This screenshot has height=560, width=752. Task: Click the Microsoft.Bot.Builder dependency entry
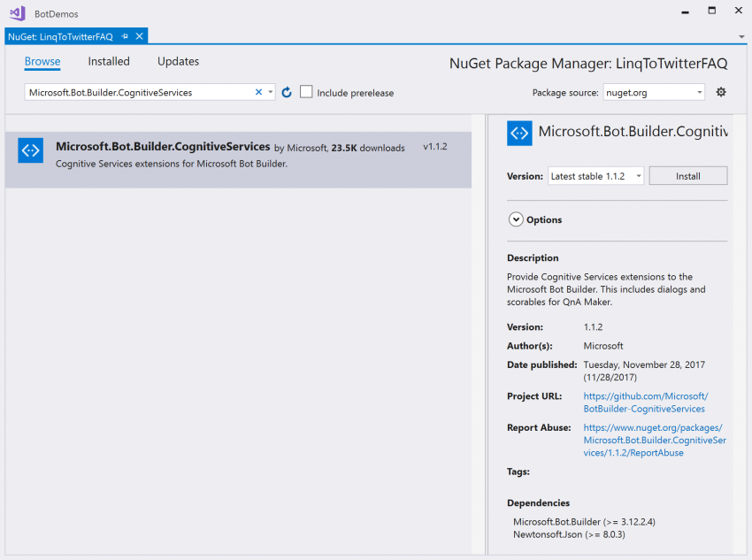(x=584, y=522)
